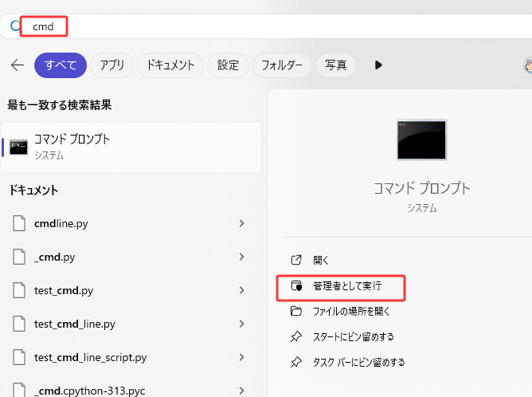Click the file icon beside test_cmd_line_script.py
This screenshot has height=397, width=532.
(19, 357)
